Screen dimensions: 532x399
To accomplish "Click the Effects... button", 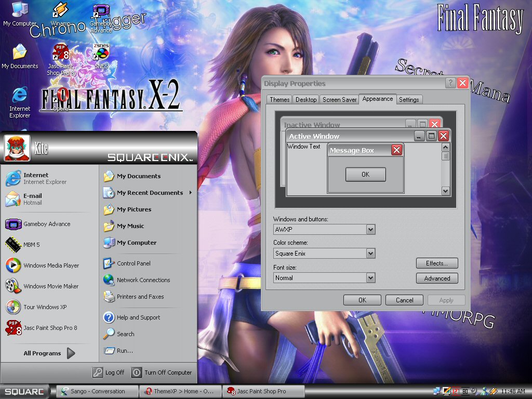I will [436, 263].
